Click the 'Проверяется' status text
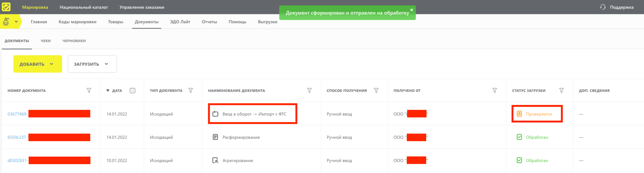This screenshot has width=644, height=173. point(538,114)
